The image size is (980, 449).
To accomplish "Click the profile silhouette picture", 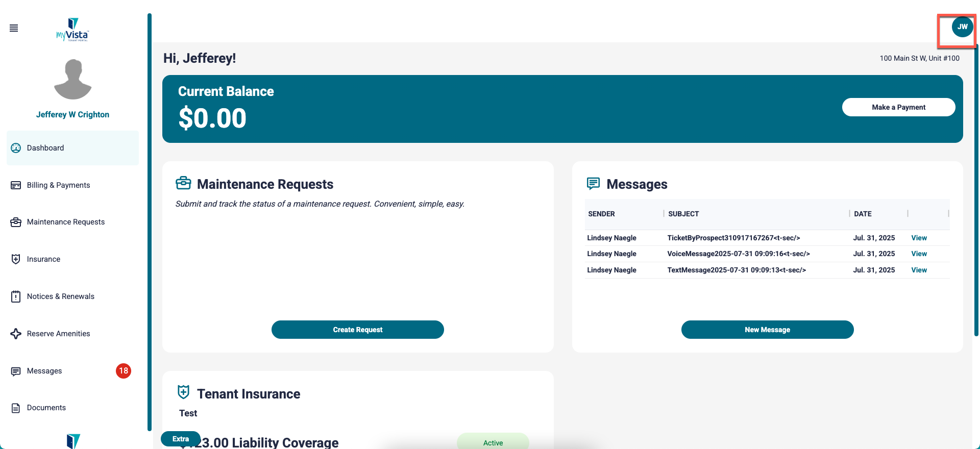I will (x=73, y=79).
